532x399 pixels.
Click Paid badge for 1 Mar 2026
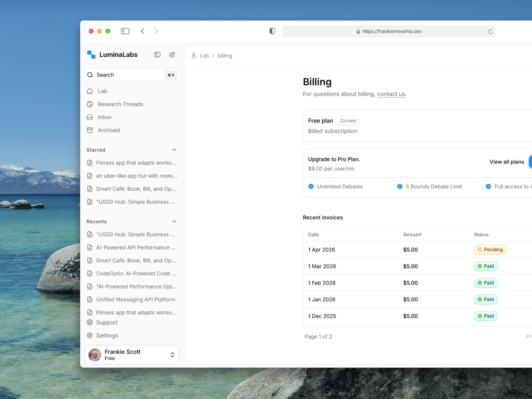click(485, 266)
